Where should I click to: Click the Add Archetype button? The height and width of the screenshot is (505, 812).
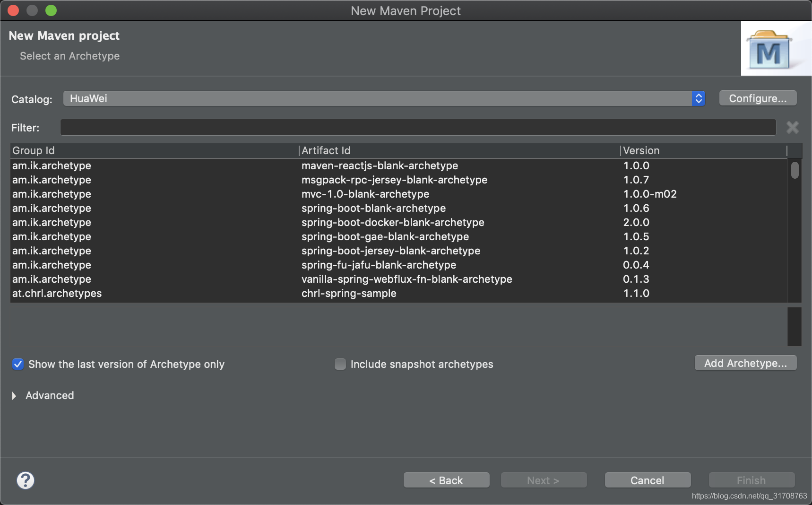click(745, 363)
